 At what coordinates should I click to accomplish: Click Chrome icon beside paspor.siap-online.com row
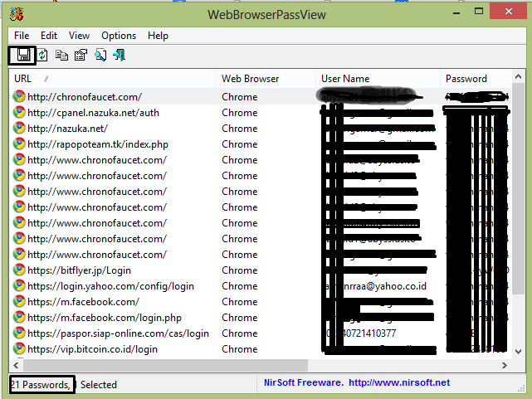[x=19, y=333]
